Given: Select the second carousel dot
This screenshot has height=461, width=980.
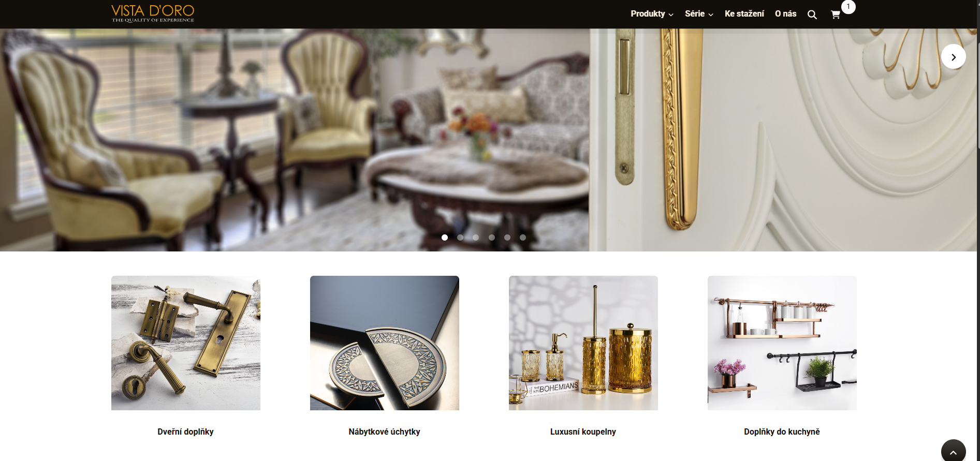Looking at the screenshot, I should 460,237.
